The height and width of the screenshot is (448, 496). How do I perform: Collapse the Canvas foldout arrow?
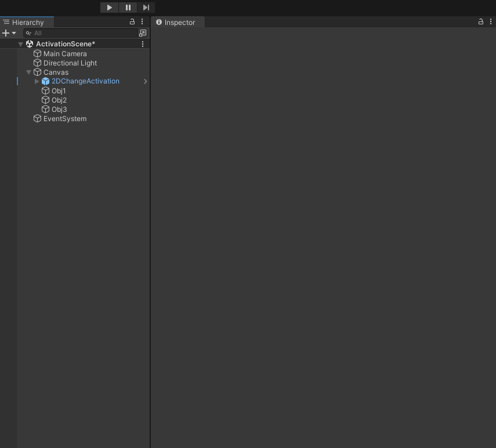point(29,72)
